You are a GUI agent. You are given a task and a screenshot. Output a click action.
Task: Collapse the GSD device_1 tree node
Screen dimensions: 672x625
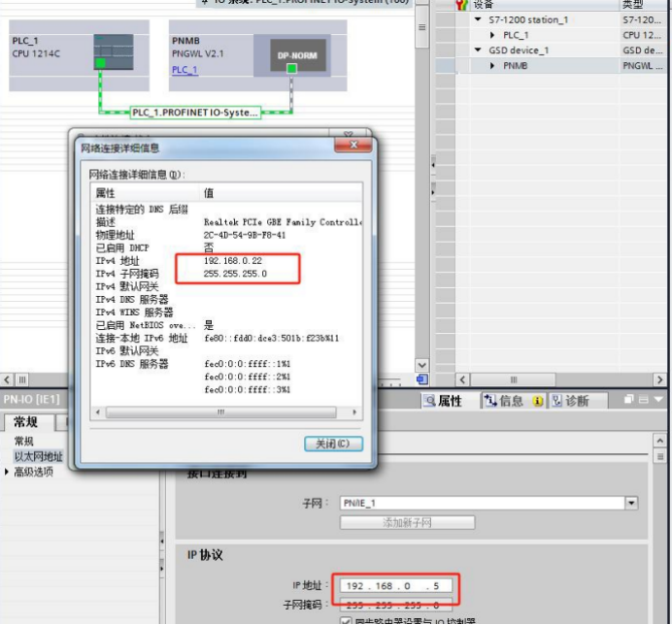point(478,50)
